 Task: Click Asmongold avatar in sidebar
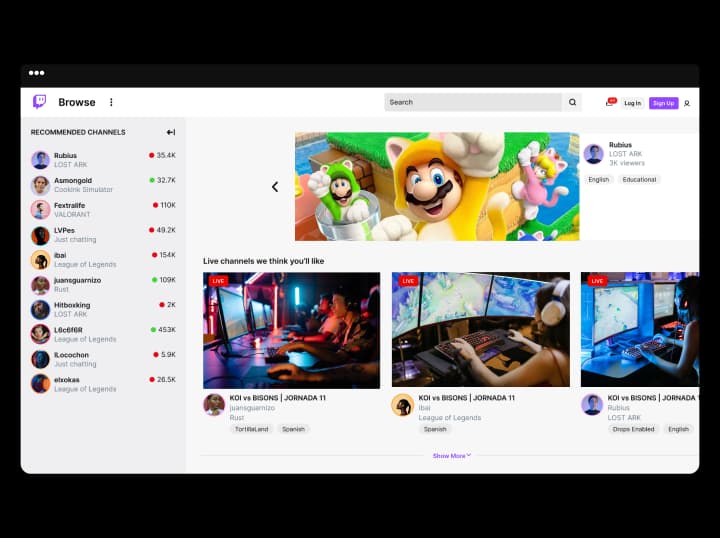tap(40, 185)
